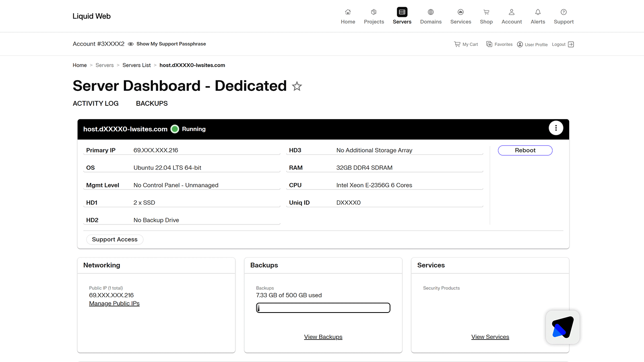Open Manage Public IPs link
The height and width of the screenshot is (362, 644).
(x=114, y=304)
